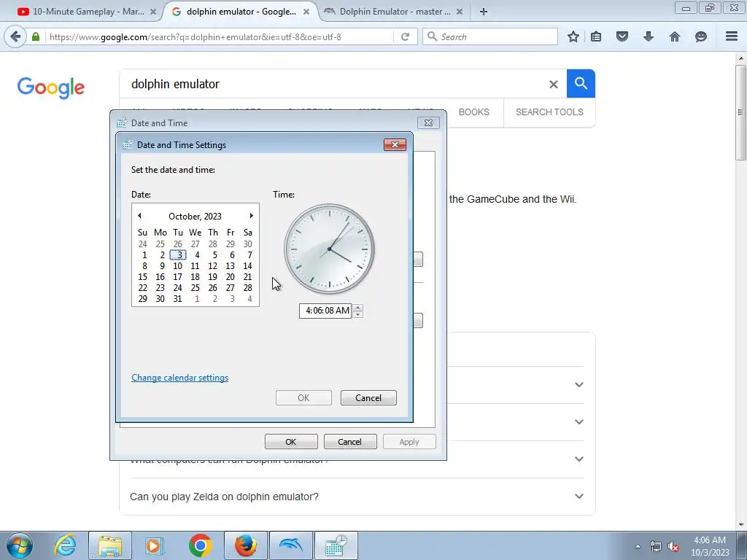Screen dimensions: 747x560
Task: Expand the What computers can run question chevron
Action: point(578,459)
